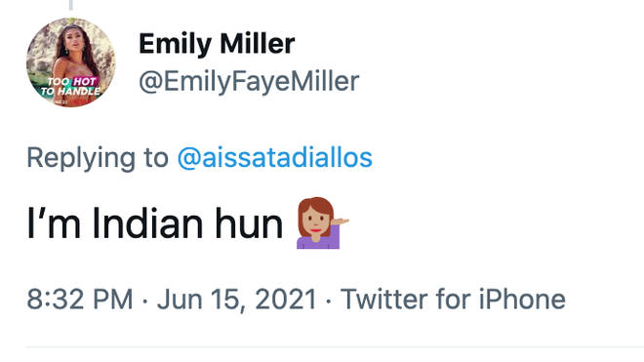Open the Emily Miller display name link
This screenshot has height=362, width=644.
[217, 44]
